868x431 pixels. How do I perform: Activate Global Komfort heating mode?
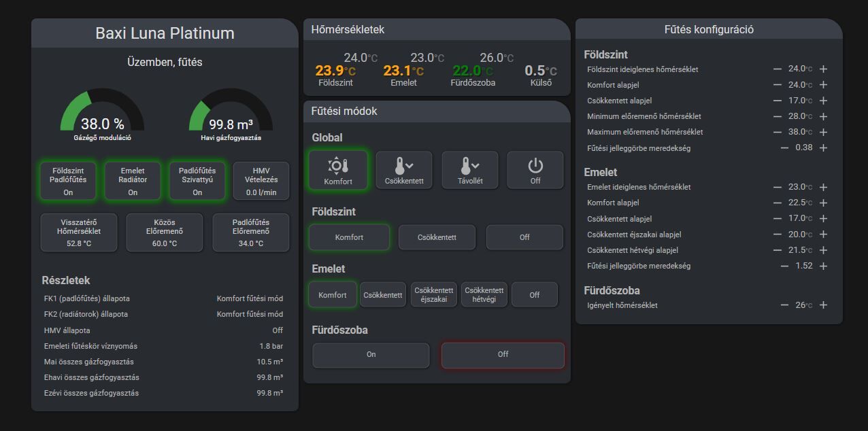338,170
